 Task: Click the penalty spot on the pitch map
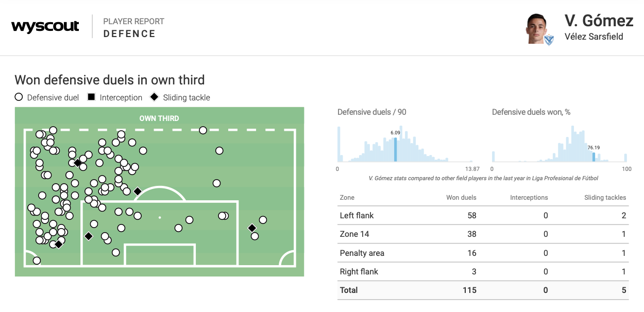tap(160, 217)
